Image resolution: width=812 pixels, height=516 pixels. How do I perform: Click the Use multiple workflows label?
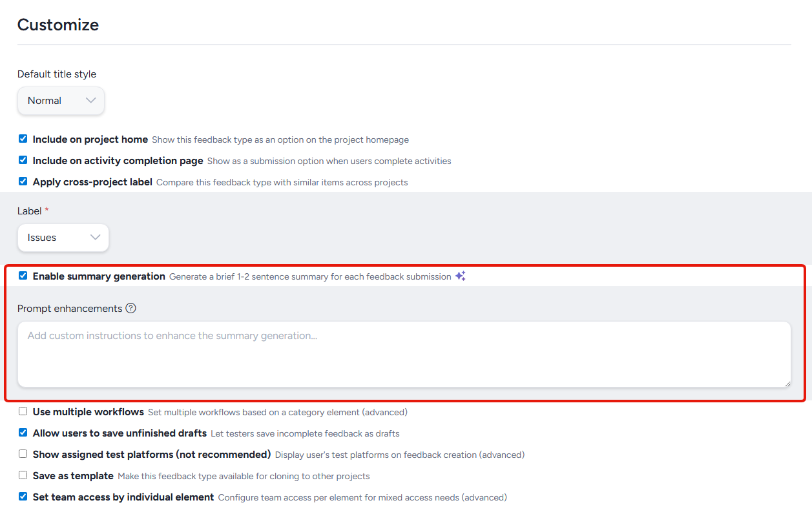point(88,412)
